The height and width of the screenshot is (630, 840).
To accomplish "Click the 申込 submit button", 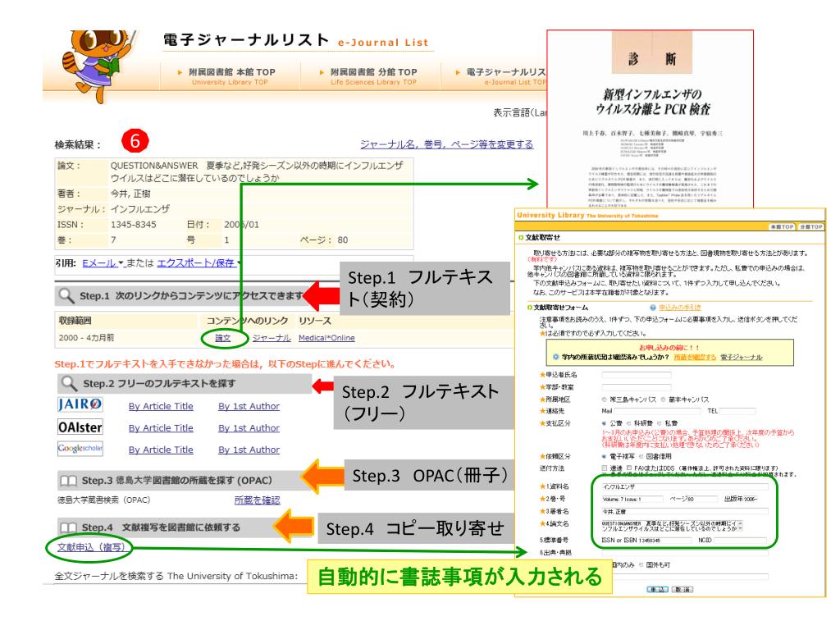I will (x=657, y=589).
